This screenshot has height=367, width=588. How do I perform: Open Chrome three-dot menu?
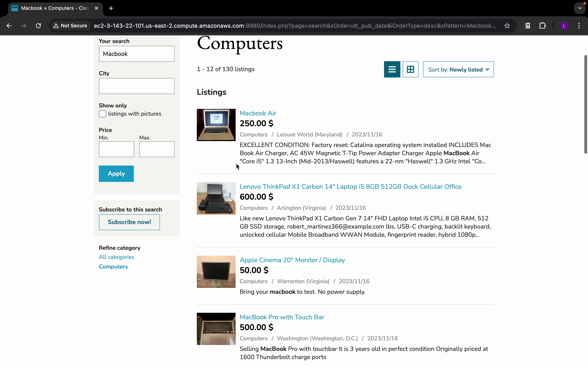(579, 26)
